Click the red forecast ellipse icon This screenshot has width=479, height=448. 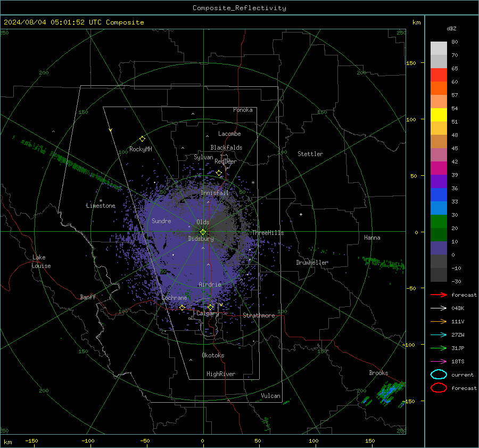tap(439, 388)
